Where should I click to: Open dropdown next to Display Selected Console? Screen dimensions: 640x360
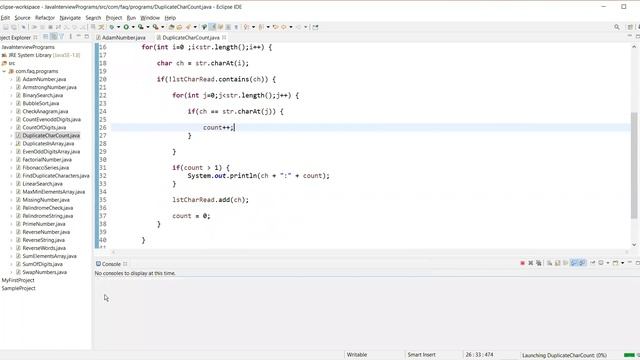pyautogui.click(x=608, y=263)
